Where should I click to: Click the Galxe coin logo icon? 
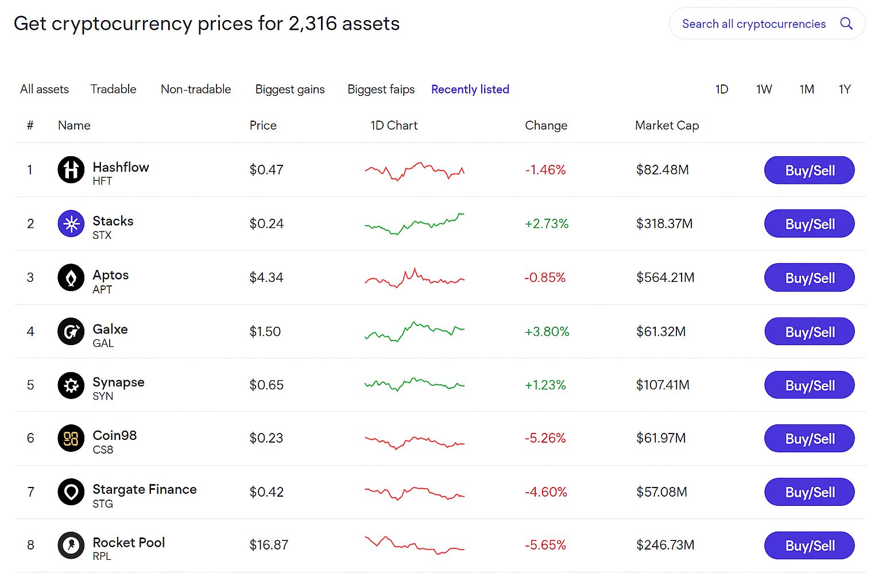pyautogui.click(x=71, y=331)
